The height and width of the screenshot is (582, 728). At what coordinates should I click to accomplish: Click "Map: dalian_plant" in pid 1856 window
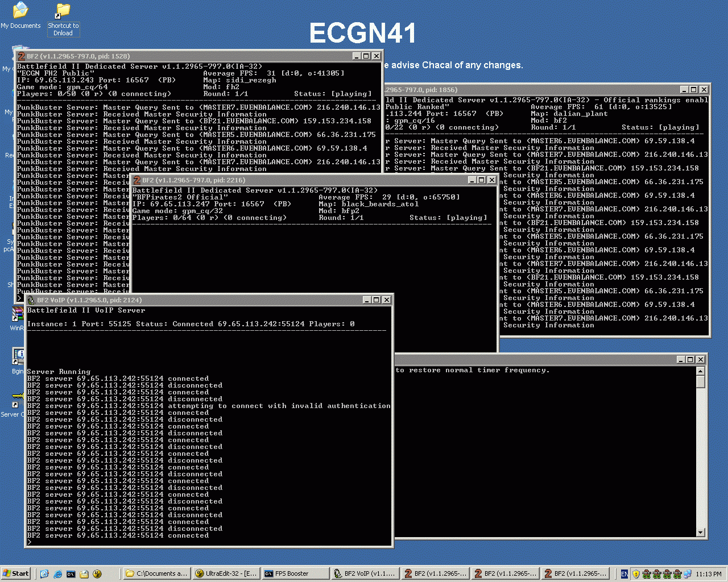tap(569, 114)
